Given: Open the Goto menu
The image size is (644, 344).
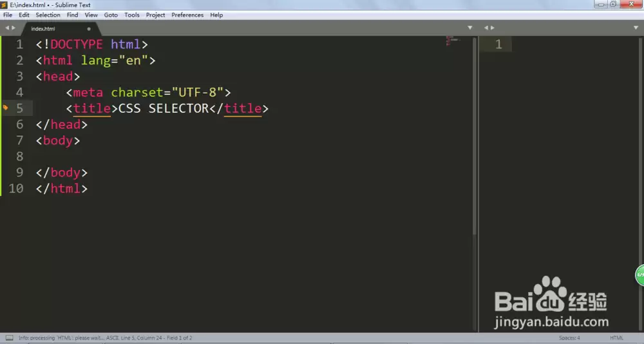Looking at the screenshot, I should tap(111, 15).
